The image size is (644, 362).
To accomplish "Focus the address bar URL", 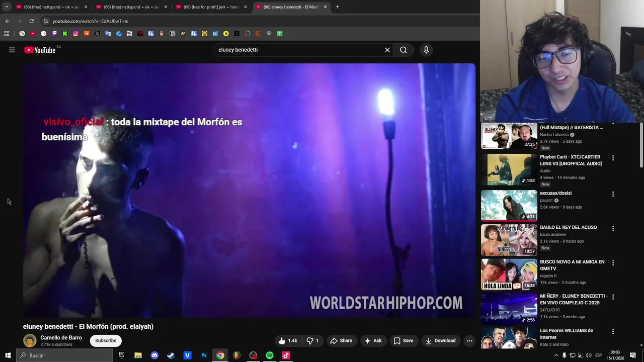I will [90, 21].
